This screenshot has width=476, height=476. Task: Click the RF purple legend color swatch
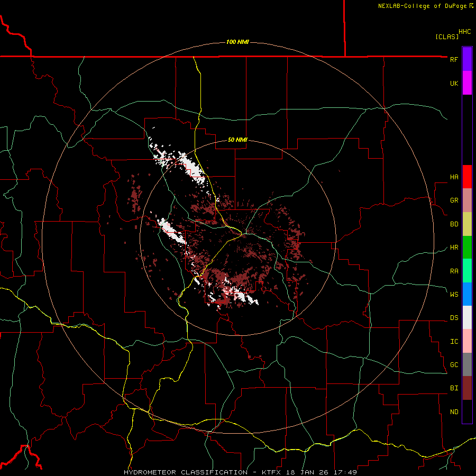point(467,59)
